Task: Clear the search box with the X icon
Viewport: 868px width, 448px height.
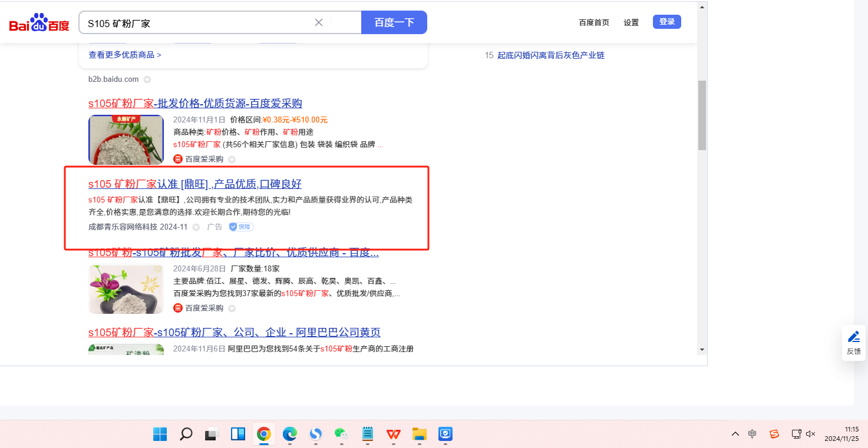Action: (319, 22)
